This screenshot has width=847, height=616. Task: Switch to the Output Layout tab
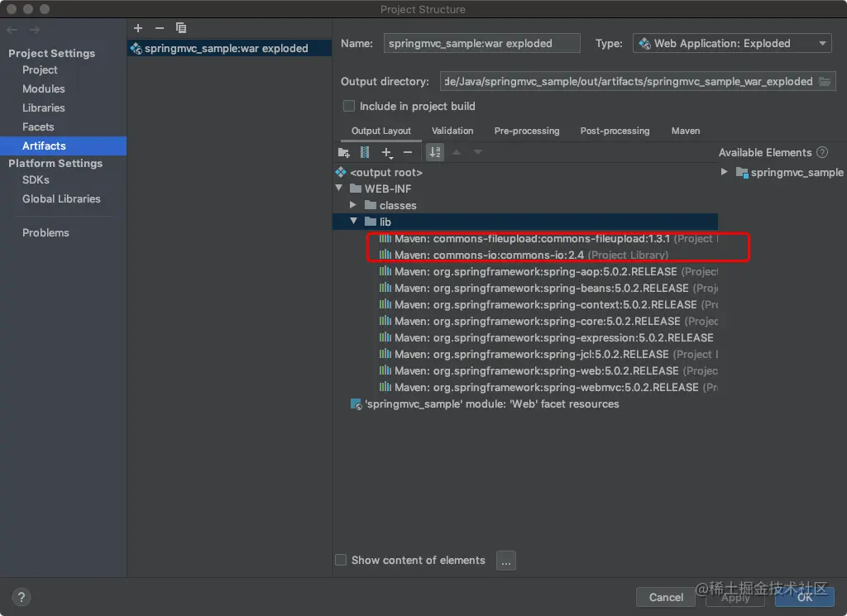pos(380,131)
